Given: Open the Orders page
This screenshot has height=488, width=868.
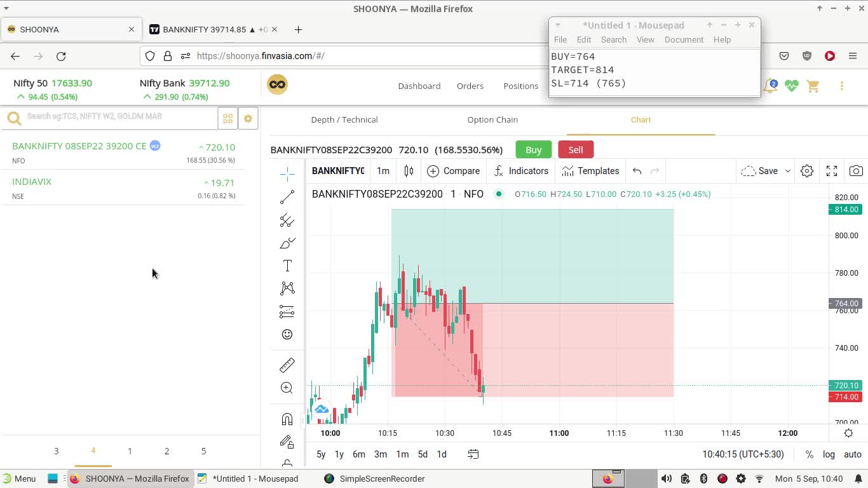Looking at the screenshot, I should [470, 86].
